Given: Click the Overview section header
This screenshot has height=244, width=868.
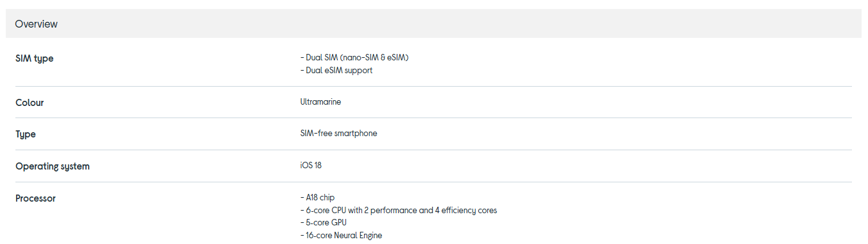Looking at the screenshot, I should point(433,24).
